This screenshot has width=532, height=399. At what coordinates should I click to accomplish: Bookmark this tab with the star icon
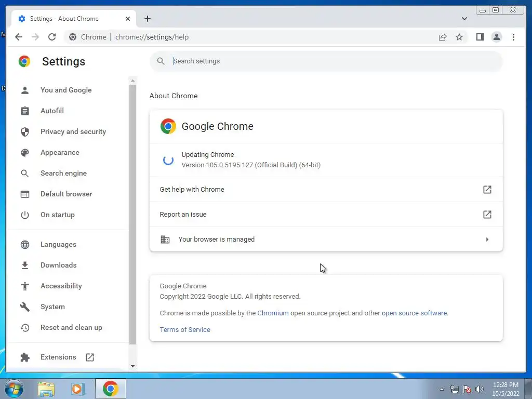tap(459, 37)
